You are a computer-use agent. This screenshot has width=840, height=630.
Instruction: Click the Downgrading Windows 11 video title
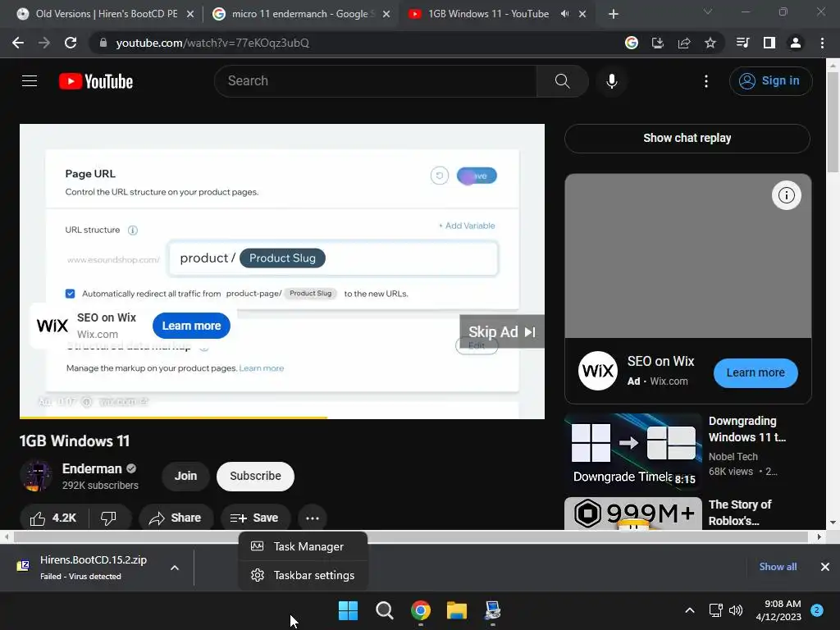click(x=747, y=429)
